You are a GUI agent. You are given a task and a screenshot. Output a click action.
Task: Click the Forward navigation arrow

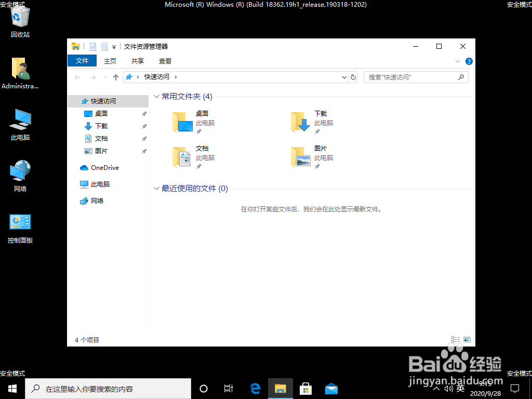click(x=92, y=77)
